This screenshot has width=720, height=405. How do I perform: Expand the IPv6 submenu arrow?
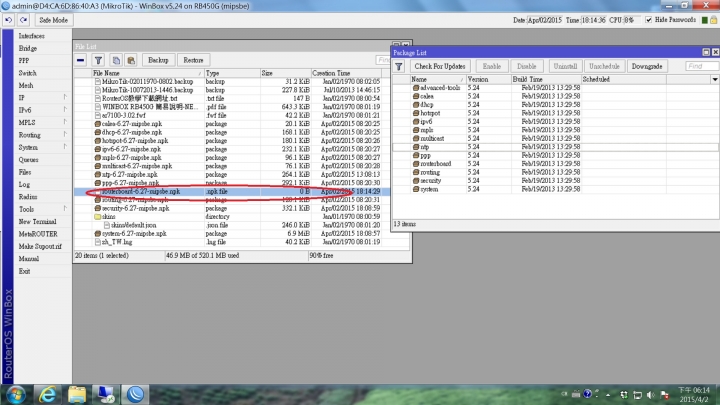coord(65,110)
